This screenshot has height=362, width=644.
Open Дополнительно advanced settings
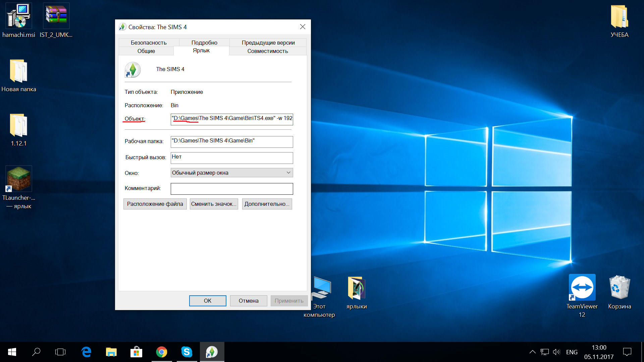(x=267, y=204)
